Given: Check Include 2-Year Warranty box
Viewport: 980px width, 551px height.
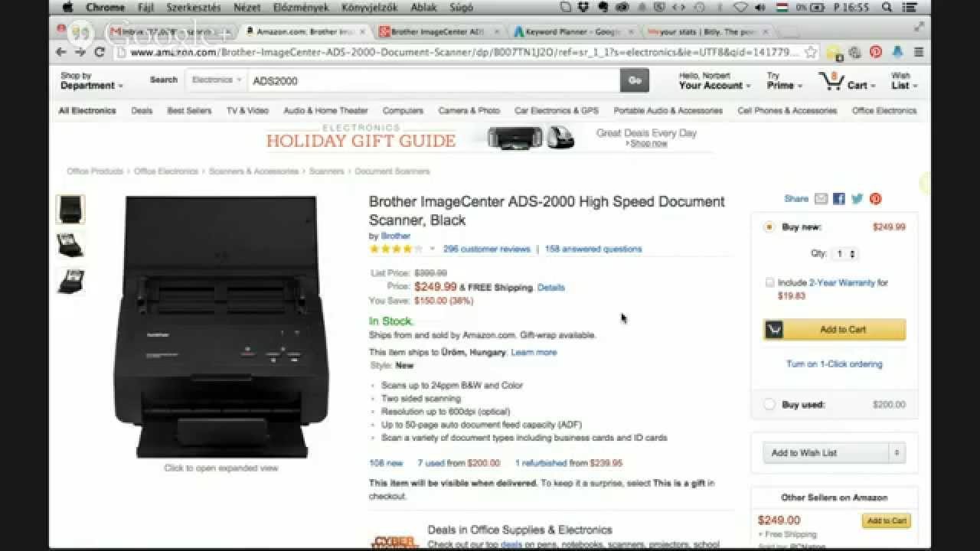Looking at the screenshot, I should click(769, 282).
